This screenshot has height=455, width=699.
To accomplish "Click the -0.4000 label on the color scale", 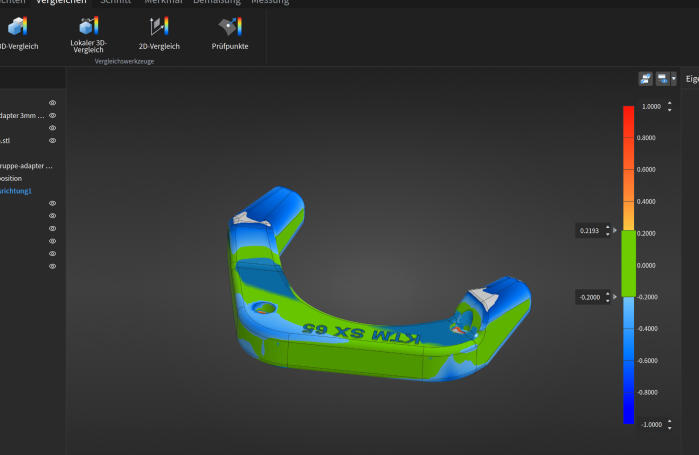I will [x=647, y=329].
